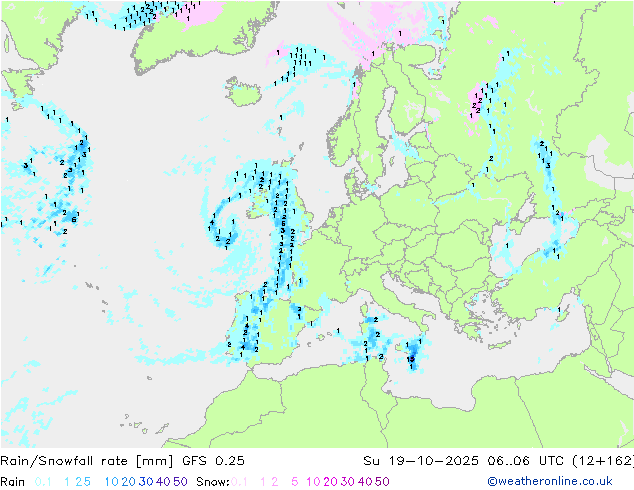Viewport: 634px width, 490px height.
Task: Pick the rain legend 0.1 color value
Action: pos(43,482)
